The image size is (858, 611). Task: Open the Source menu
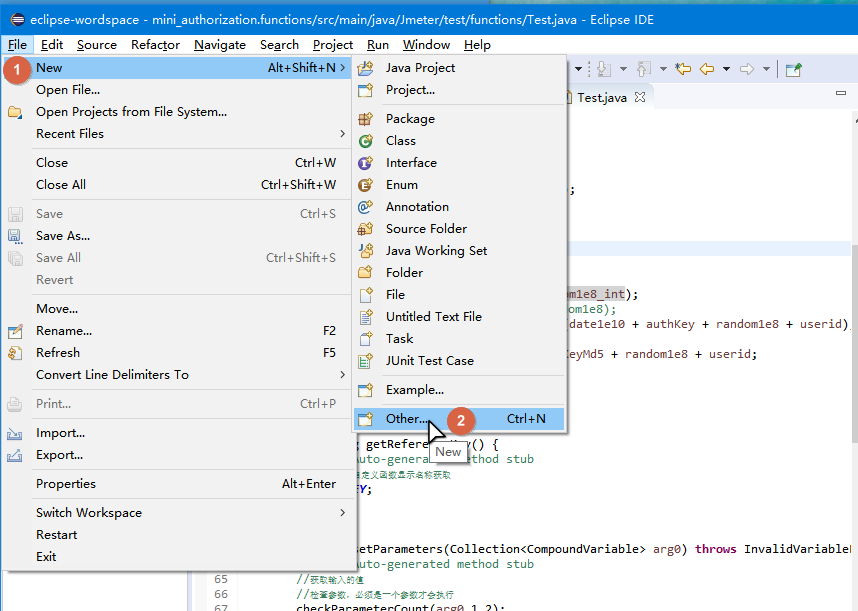tap(97, 45)
